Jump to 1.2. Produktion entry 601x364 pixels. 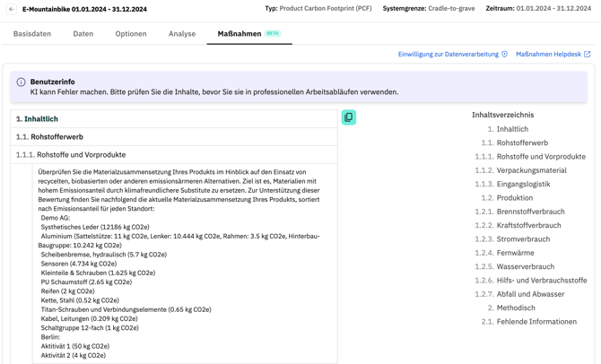click(x=507, y=198)
